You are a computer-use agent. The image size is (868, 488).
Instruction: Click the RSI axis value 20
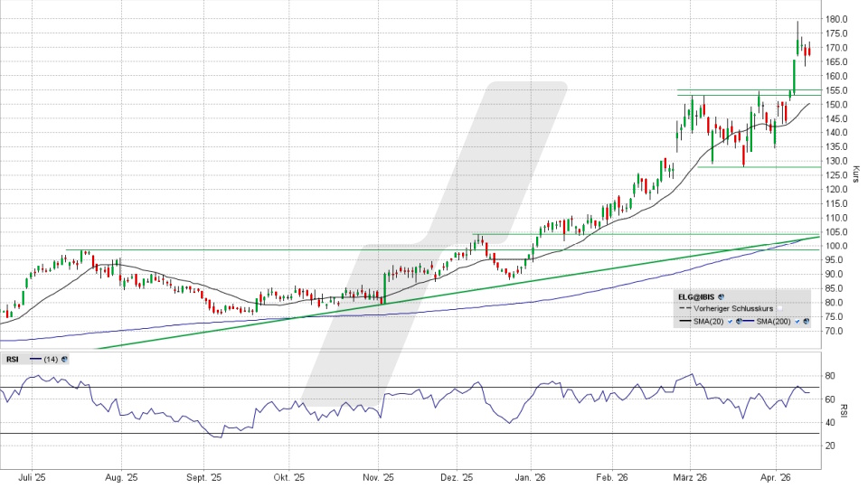[830, 446]
